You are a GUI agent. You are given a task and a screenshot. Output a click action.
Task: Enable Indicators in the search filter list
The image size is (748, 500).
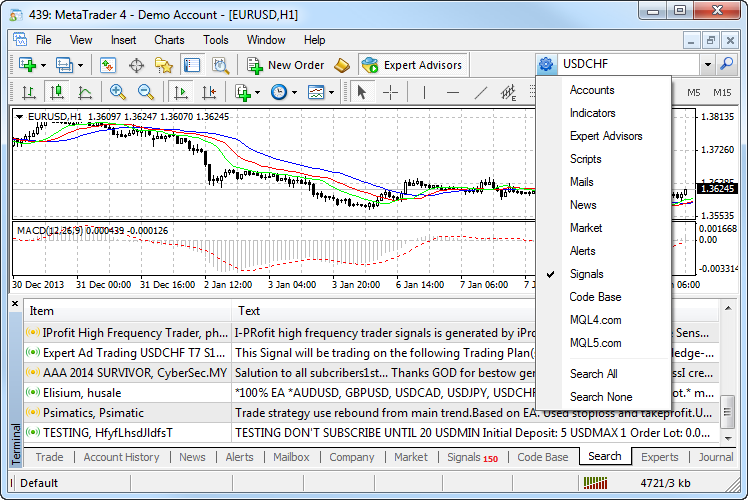coord(592,113)
